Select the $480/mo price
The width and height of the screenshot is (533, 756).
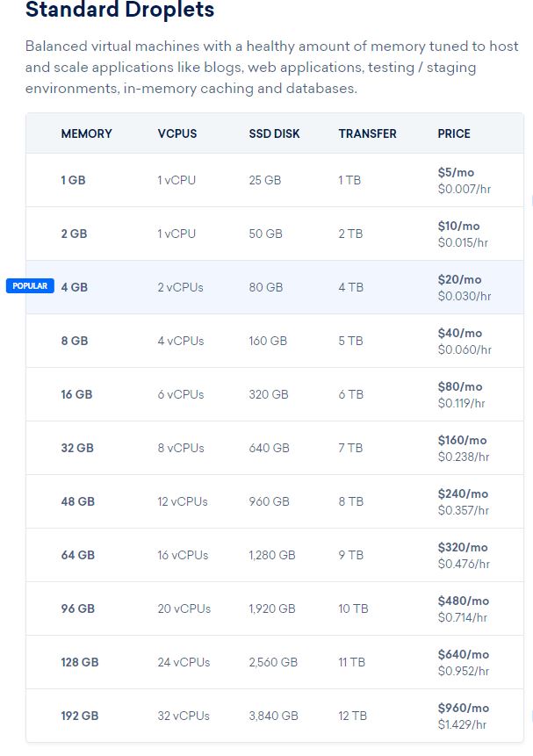pyautogui.click(x=464, y=601)
